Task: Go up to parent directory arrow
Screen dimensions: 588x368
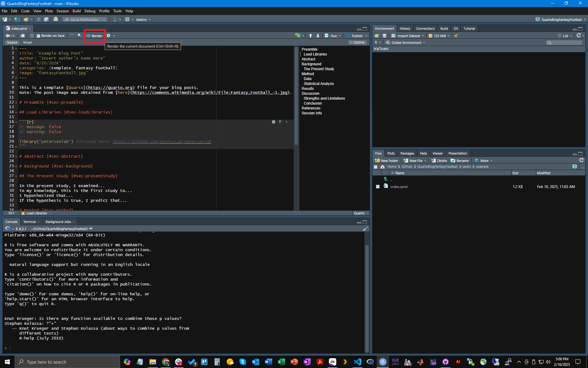Action: (386, 179)
